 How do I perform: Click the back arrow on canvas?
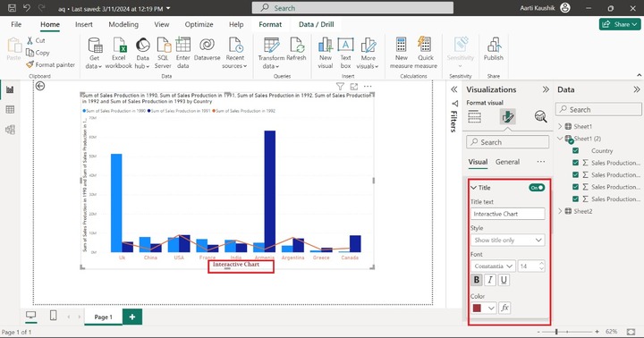tap(40, 86)
